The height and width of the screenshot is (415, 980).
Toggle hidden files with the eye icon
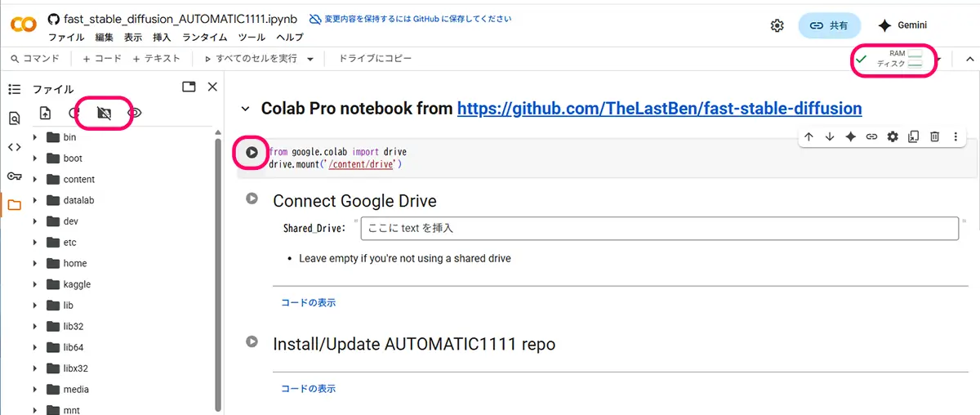click(x=135, y=113)
